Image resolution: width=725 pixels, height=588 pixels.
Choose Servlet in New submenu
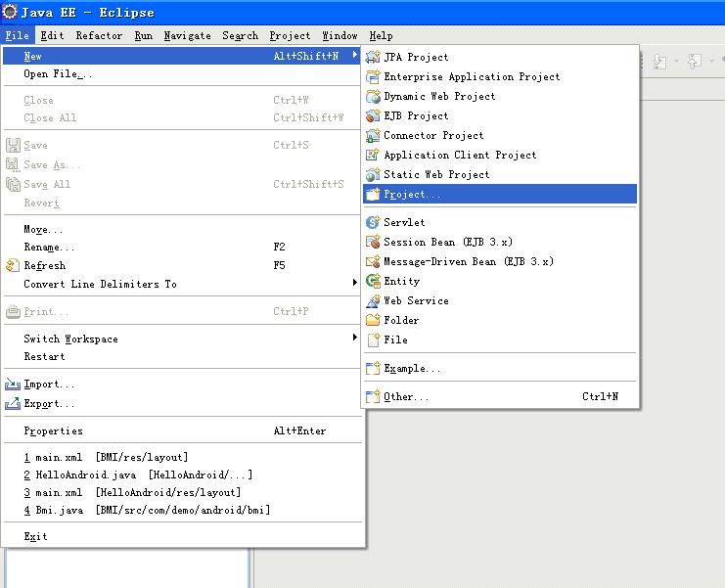(500, 222)
